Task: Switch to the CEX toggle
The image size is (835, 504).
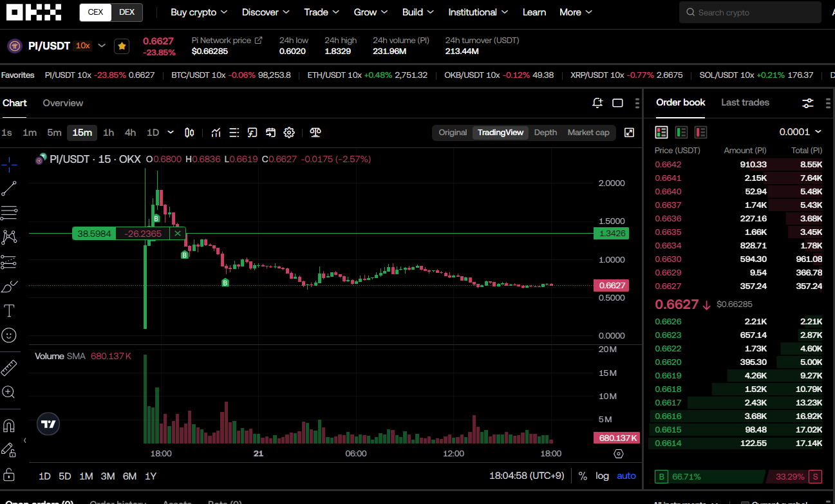Action: pos(95,12)
